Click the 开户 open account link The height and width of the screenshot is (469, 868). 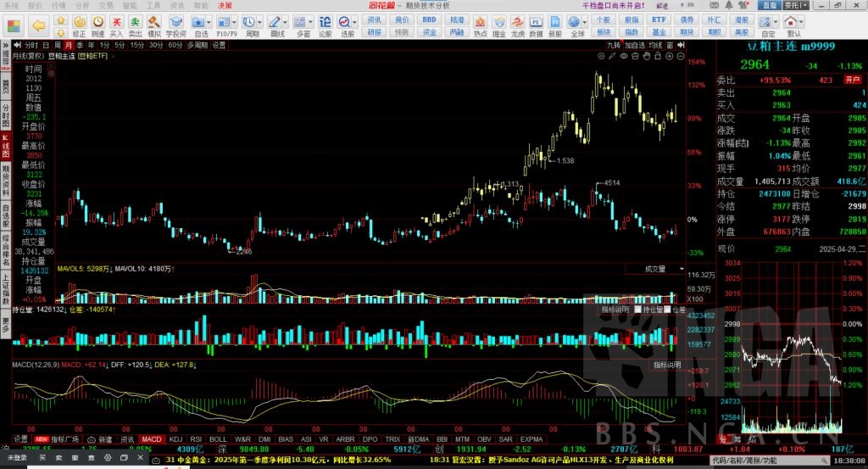[849, 81]
